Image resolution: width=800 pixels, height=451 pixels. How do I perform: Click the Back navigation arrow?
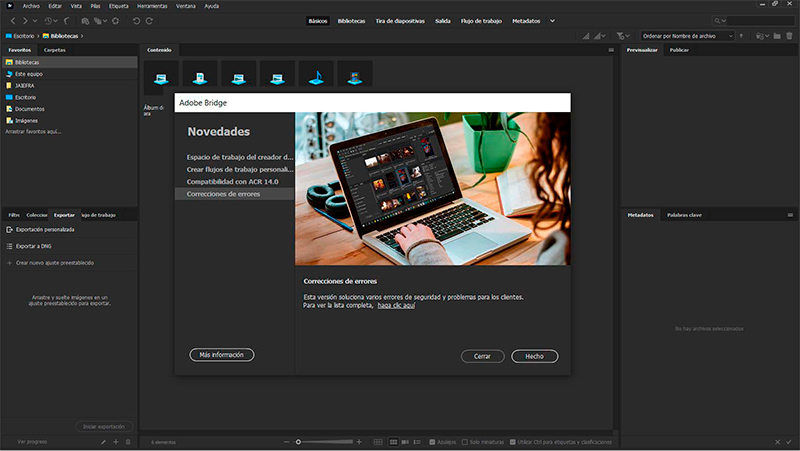[x=13, y=21]
